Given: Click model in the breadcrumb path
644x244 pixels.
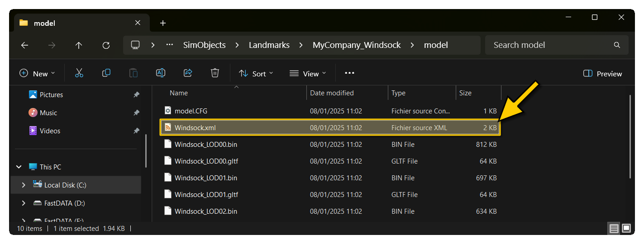Looking at the screenshot, I should tap(436, 45).
